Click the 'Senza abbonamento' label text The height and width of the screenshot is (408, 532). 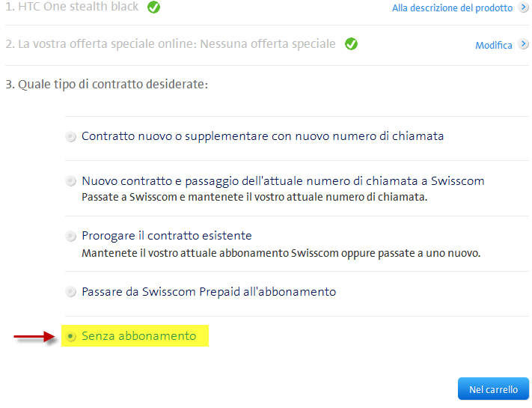coord(138,336)
